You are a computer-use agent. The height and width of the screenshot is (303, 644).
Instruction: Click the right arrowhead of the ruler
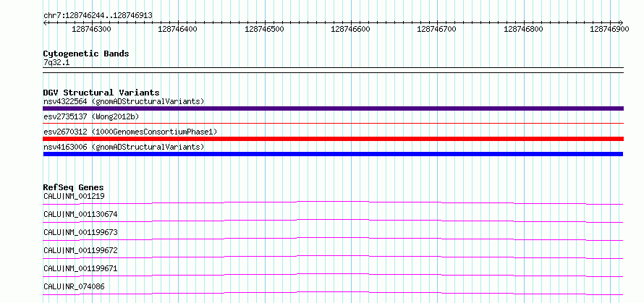(x=622, y=22)
